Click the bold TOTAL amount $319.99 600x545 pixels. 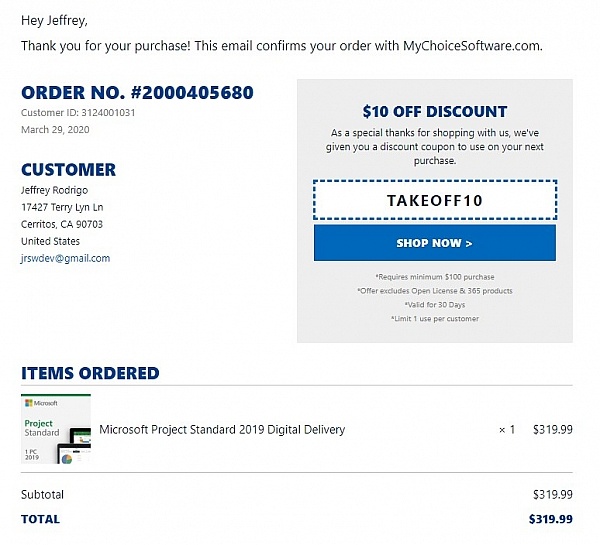coord(551,519)
